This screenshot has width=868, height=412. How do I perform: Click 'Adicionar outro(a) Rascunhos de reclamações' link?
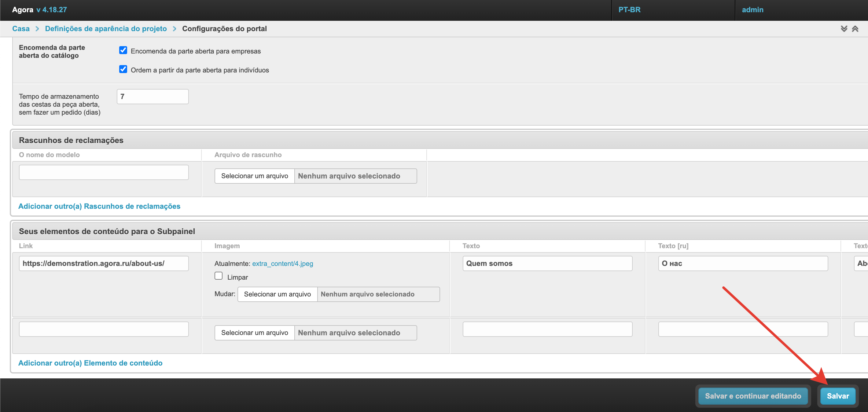[99, 206]
